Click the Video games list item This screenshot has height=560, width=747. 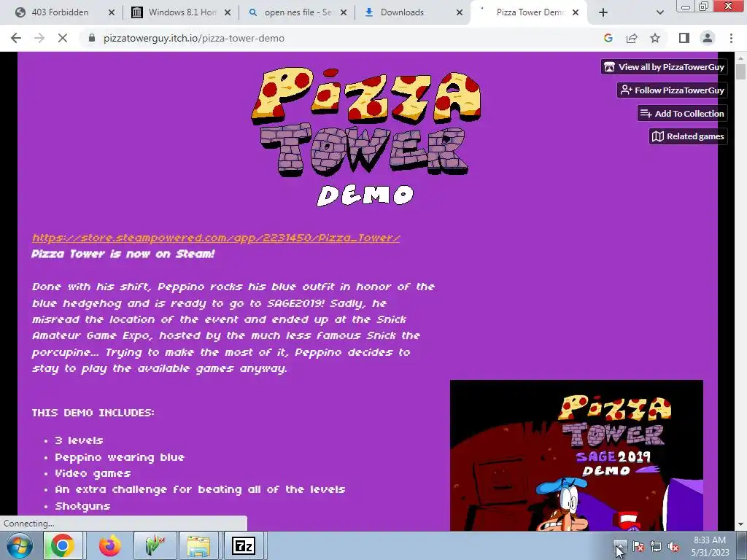pyautogui.click(x=93, y=473)
